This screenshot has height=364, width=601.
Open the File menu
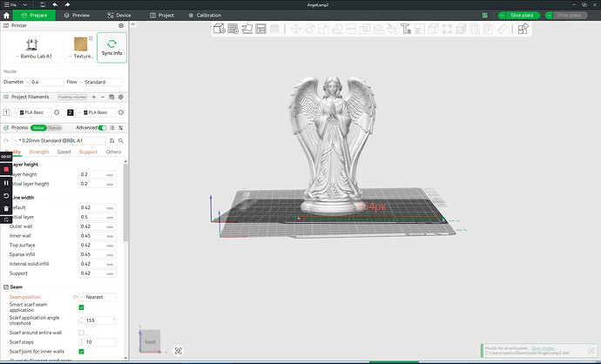point(10,4)
